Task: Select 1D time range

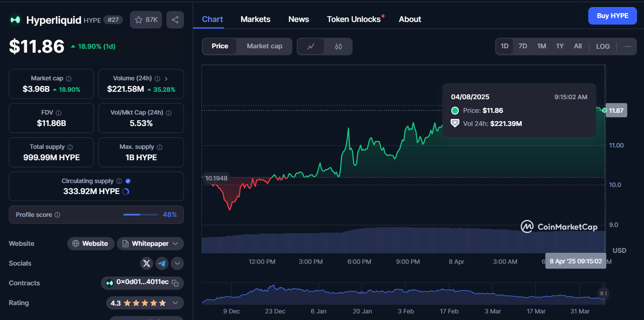Action: 504,46
